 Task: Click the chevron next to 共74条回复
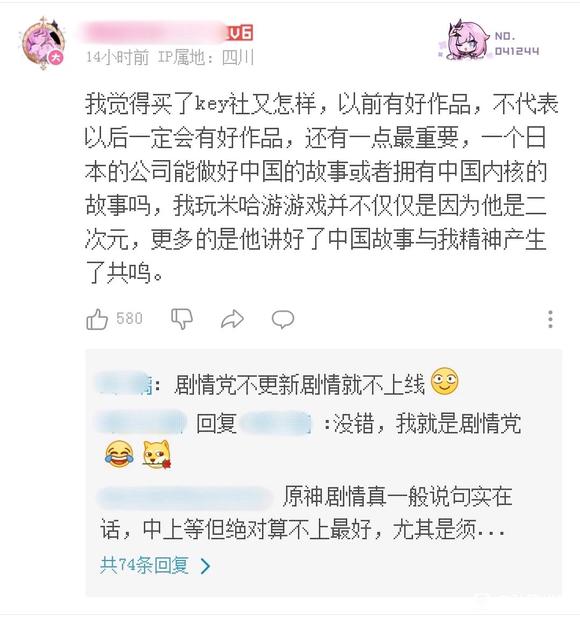point(205,566)
